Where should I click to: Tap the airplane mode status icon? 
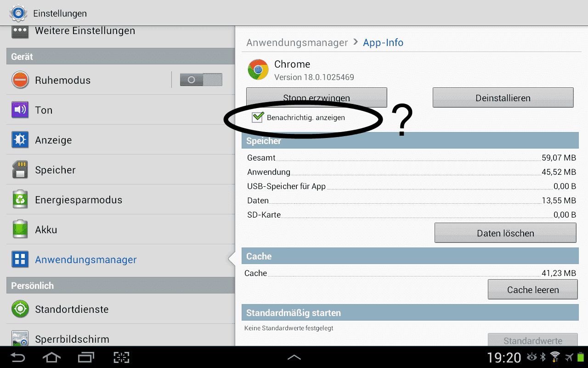click(x=569, y=357)
